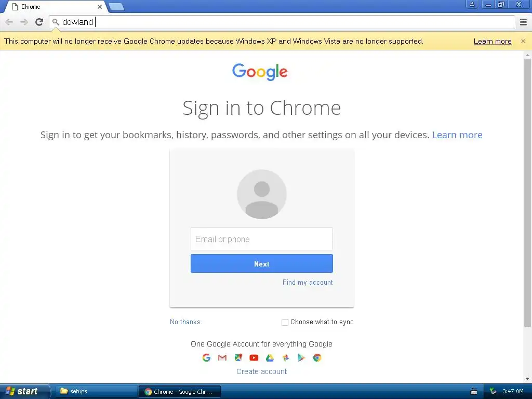
Task: Select the Chrome tab
Action: [x=56, y=7]
